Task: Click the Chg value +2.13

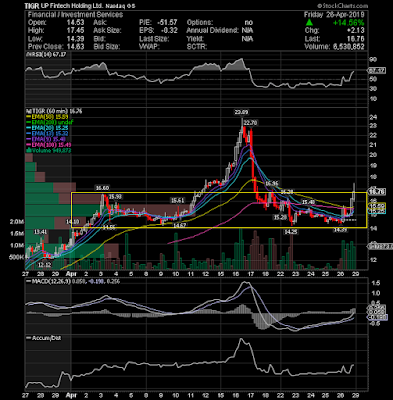Action: point(355,30)
